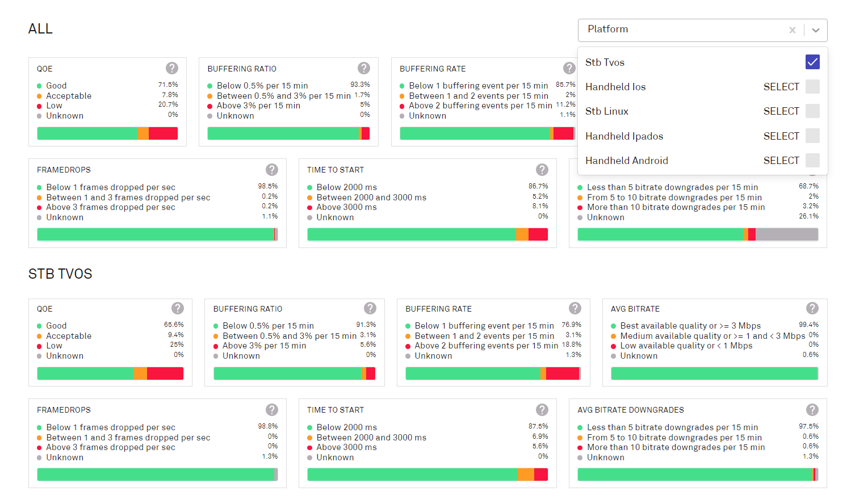Image resolution: width=851 pixels, height=504 pixels.
Task: Show help for ALL Time to Start
Action: 542,170
